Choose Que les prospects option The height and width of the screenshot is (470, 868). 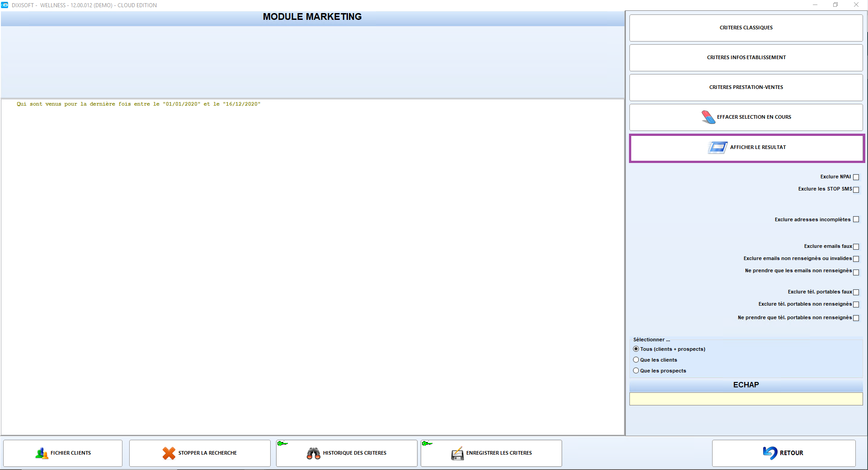click(x=636, y=371)
